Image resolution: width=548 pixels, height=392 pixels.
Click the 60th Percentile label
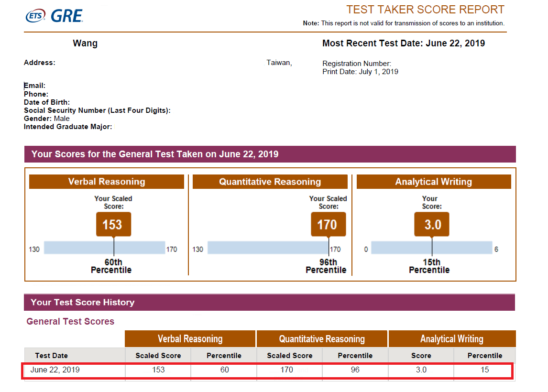pos(111,266)
